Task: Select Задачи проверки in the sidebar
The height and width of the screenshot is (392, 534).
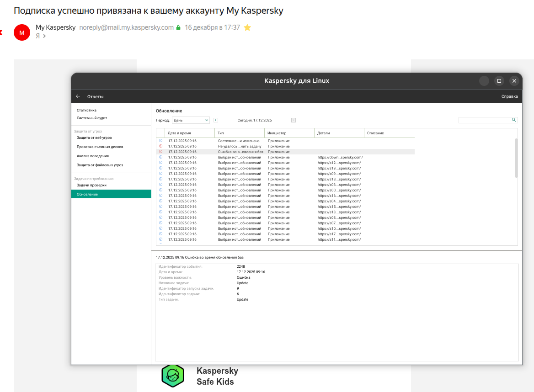Action: [x=91, y=185]
